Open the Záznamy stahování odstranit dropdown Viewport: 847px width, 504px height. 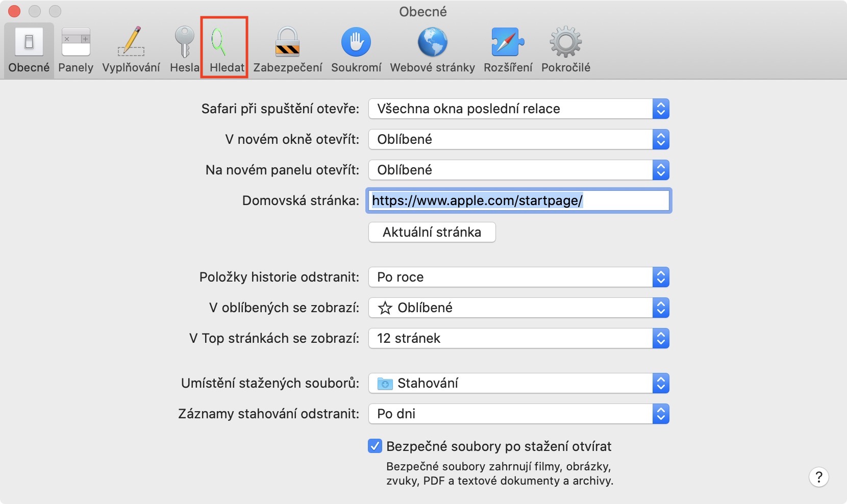pyautogui.click(x=518, y=414)
